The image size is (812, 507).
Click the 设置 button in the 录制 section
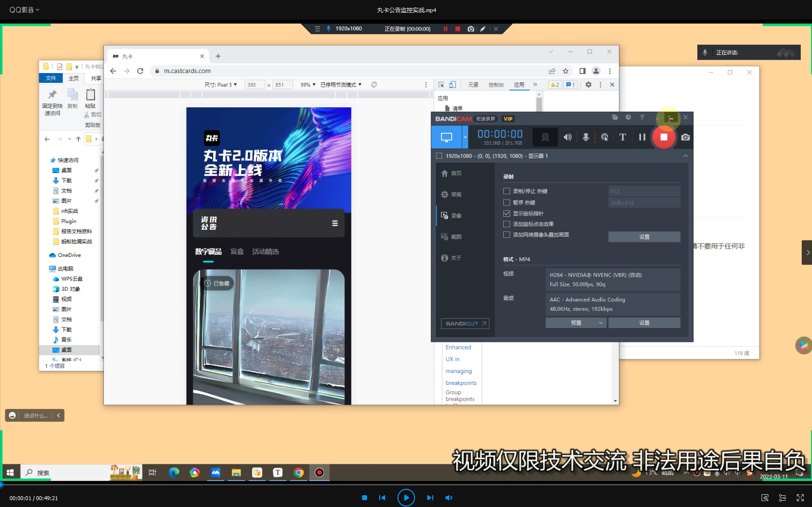point(644,237)
